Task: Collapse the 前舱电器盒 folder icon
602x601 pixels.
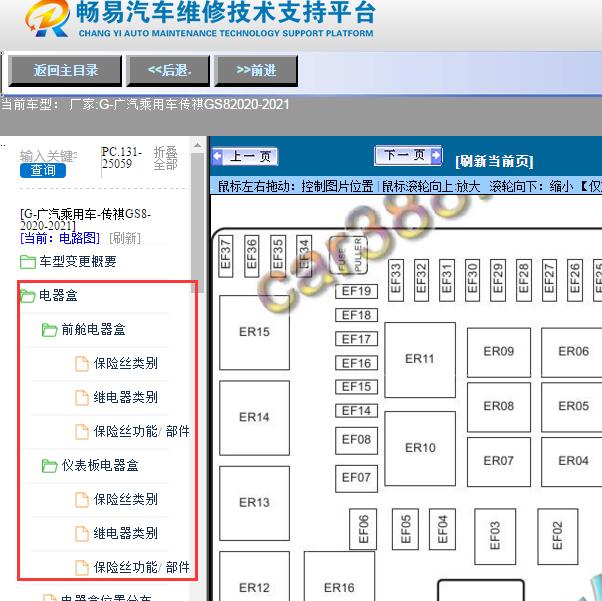Action: 50,329
